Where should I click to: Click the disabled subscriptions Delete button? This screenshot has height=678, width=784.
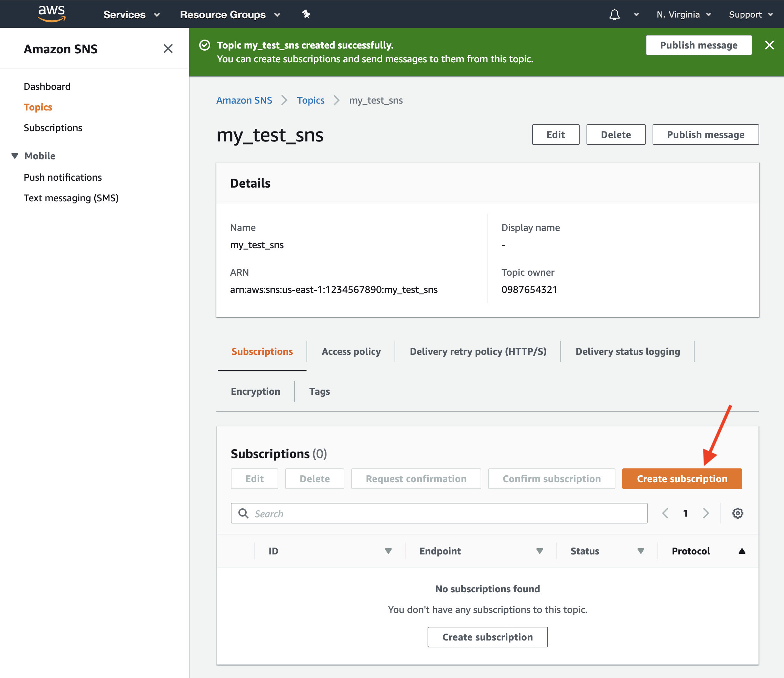pos(314,478)
